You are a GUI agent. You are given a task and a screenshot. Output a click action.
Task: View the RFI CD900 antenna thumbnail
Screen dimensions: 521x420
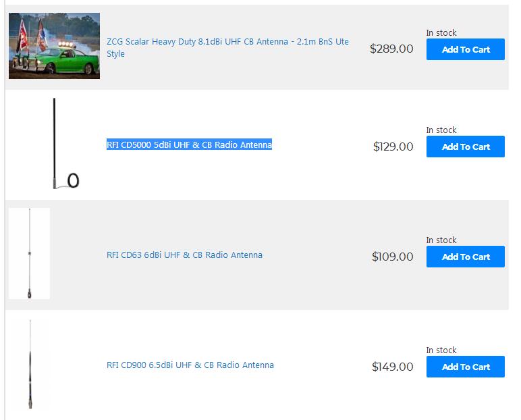click(x=30, y=364)
